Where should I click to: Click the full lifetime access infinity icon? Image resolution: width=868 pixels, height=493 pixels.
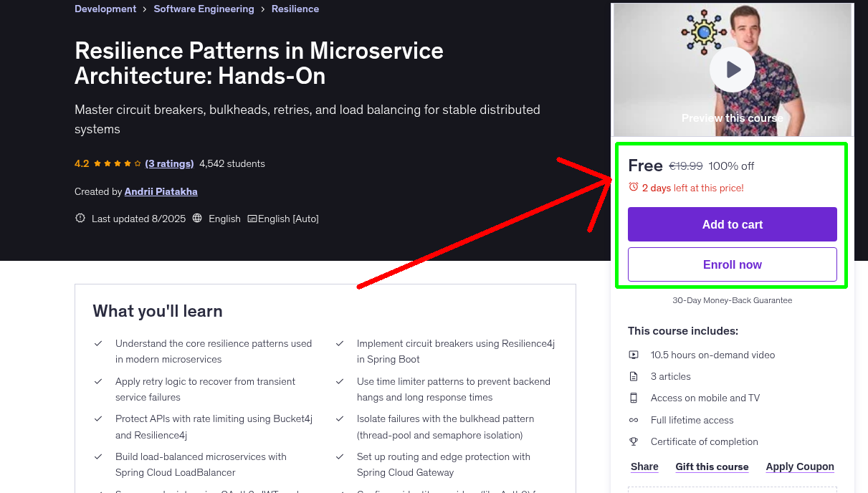click(x=634, y=420)
